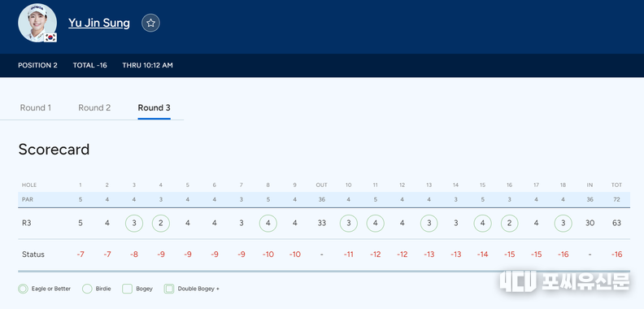The height and width of the screenshot is (309, 644).
Task: Click the Bogey legend square icon
Action: pyautogui.click(x=128, y=289)
